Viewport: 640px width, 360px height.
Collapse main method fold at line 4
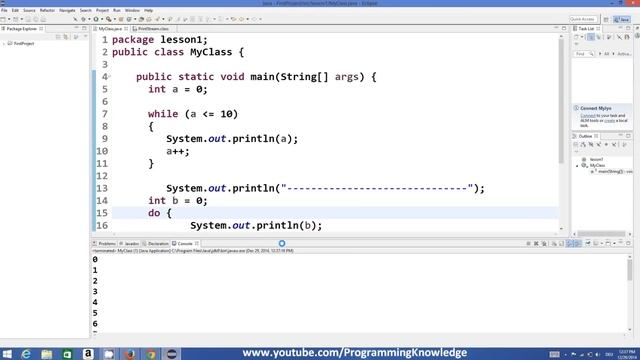click(x=109, y=77)
